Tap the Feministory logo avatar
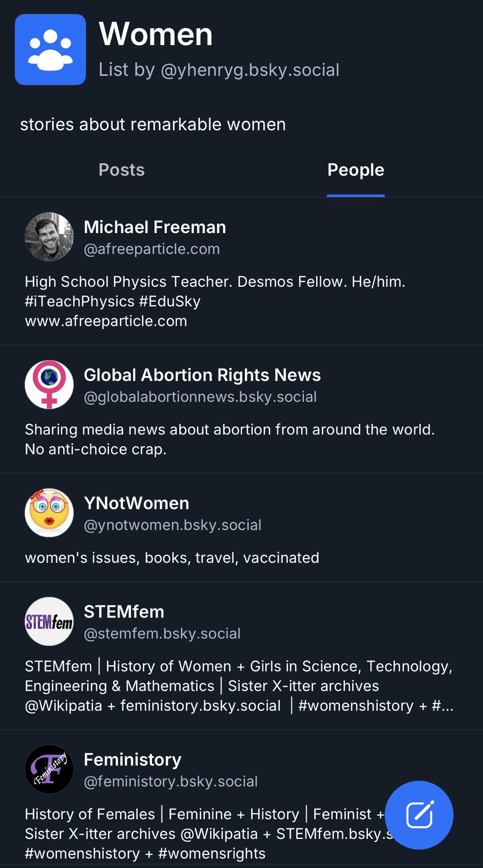The width and height of the screenshot is (483, 868). [x=49, y=769]
